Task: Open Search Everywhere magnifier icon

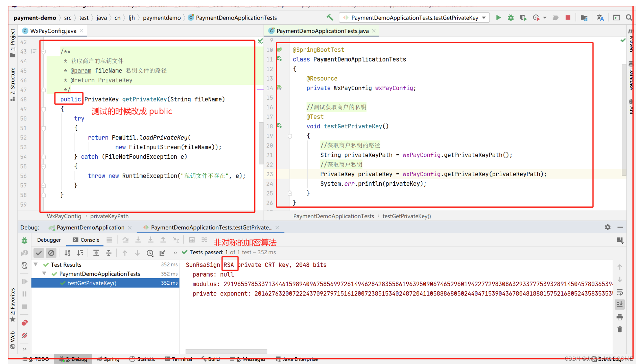Action: pos(629,18)
